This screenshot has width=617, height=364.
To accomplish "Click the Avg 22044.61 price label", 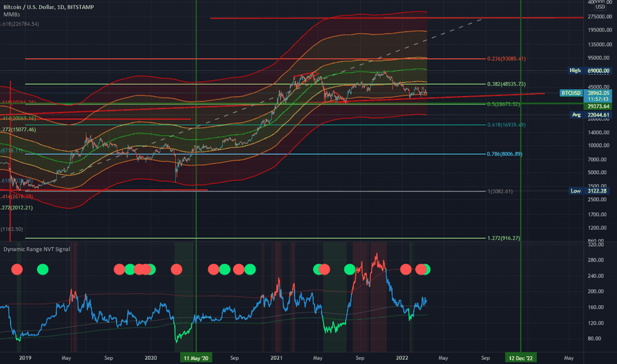I will (x=591, y=115).
